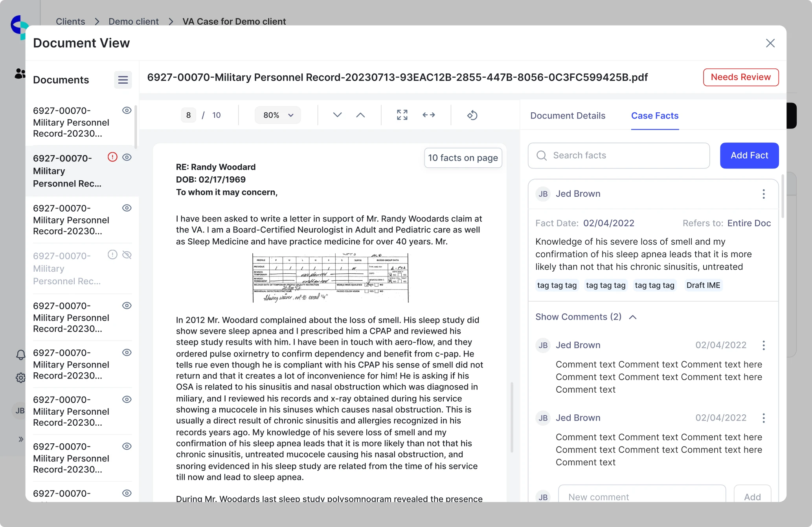Select the Case Facts tab
Viewport: 812px width, 527px height.
654,115
